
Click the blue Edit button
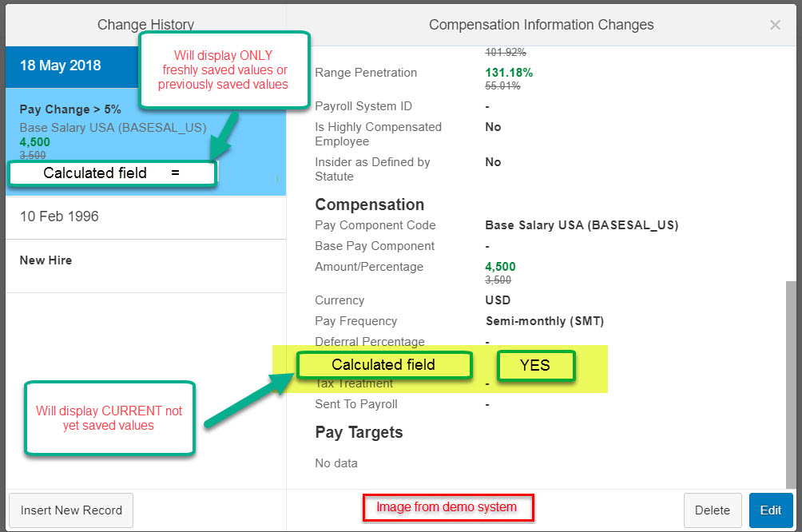tap(770, 510)
